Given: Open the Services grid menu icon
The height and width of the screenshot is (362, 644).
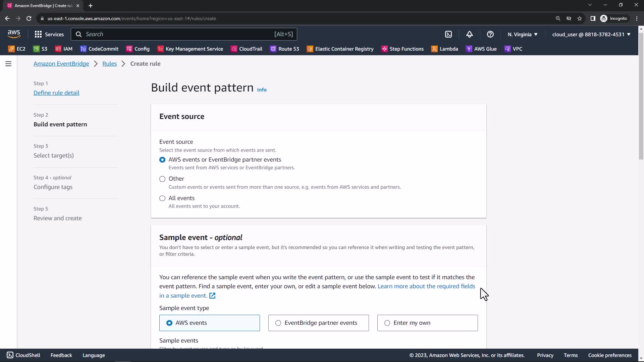Looking at the screenshot, I should [x=38, y=34].
